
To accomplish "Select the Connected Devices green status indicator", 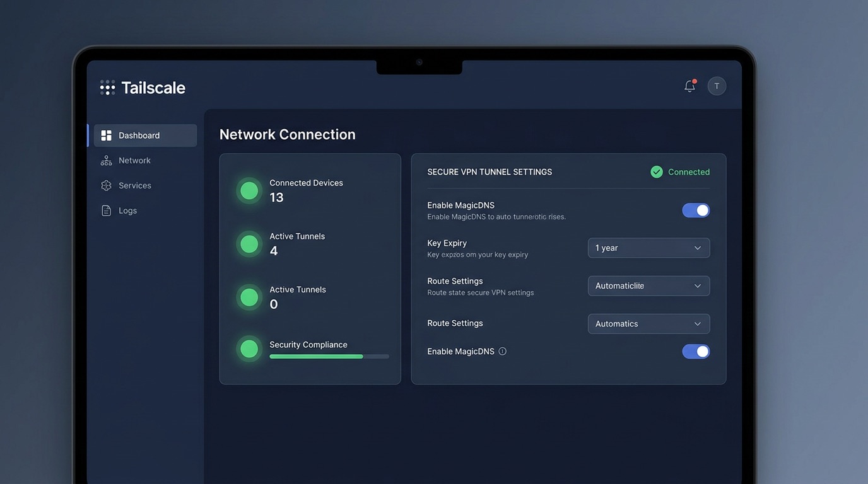I will pos(249,191).
